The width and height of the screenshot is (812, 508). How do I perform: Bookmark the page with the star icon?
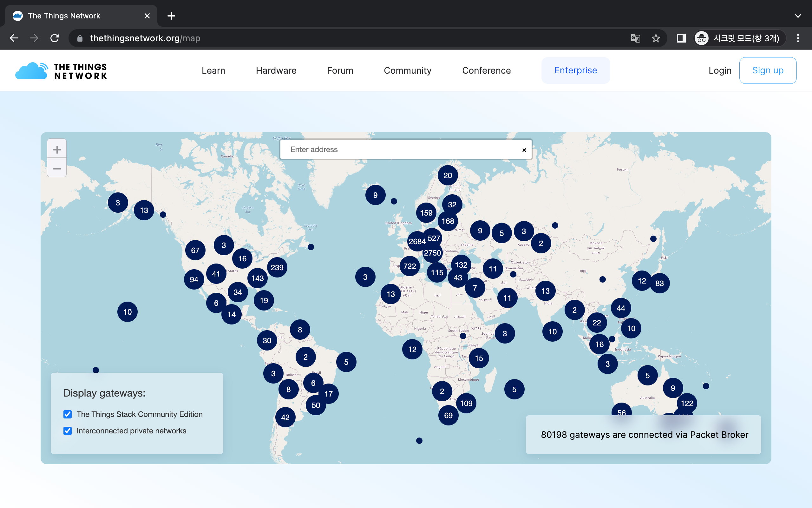point(656,38)
